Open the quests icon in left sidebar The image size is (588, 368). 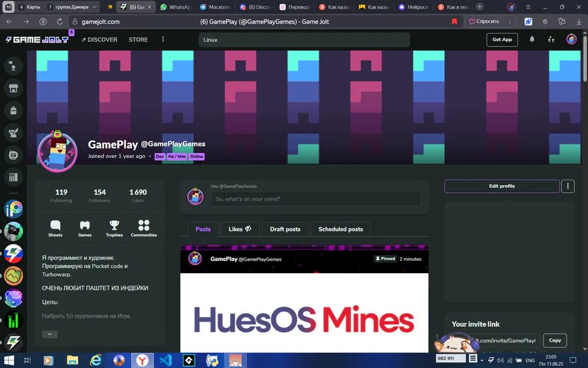[x=13, y=133]
